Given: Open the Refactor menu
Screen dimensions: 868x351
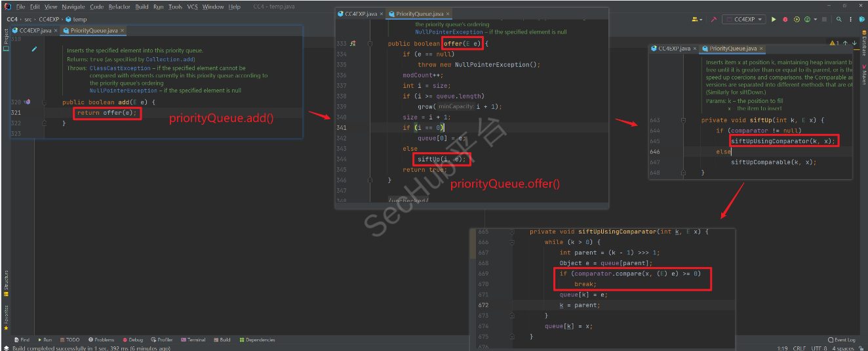Looking at the screenshot, I should point(119,7).
